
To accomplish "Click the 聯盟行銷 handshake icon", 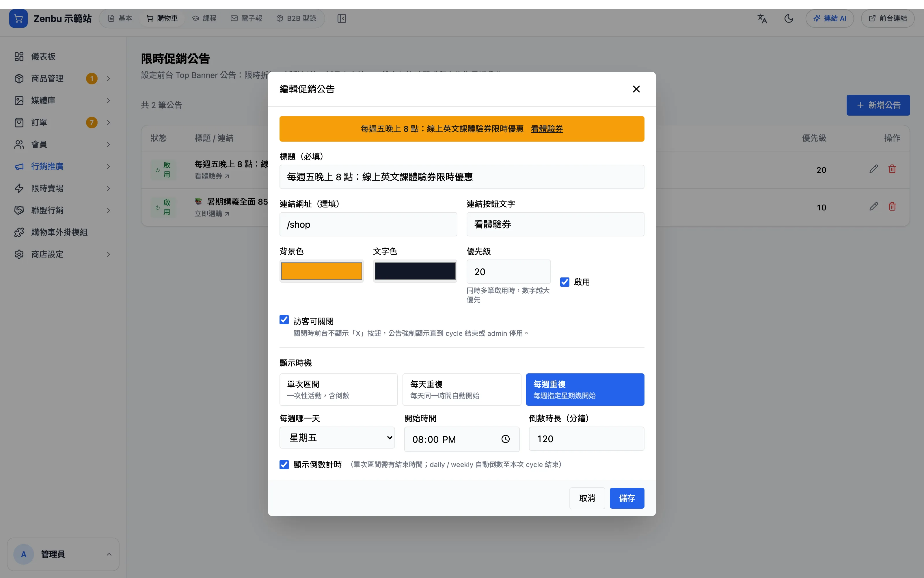I will click(19, 210).
